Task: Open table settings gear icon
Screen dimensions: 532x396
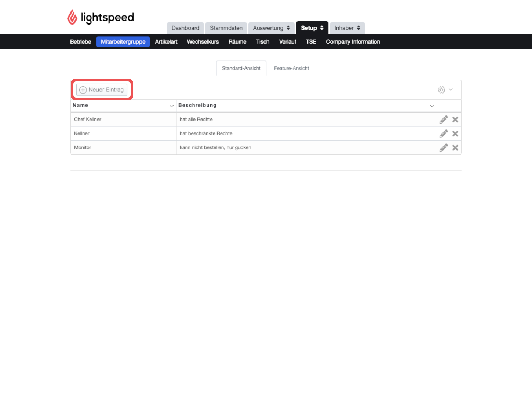Action: coord(442,90)
